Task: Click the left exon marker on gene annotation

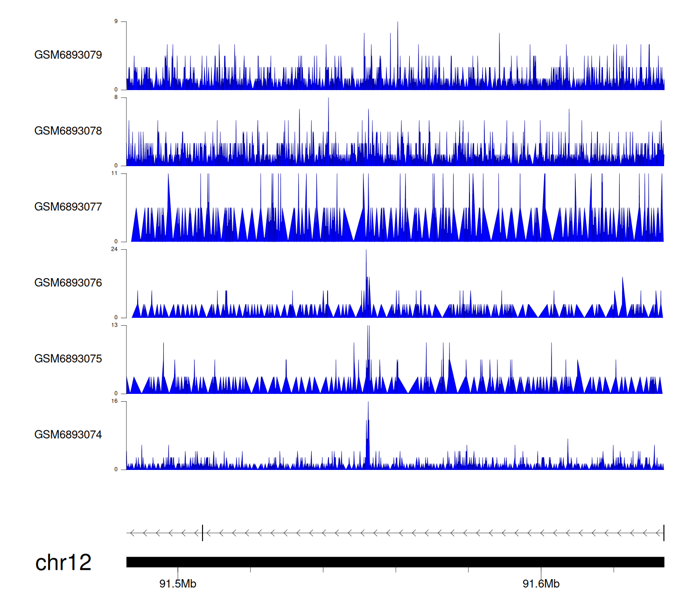Action: click(203, 533)
